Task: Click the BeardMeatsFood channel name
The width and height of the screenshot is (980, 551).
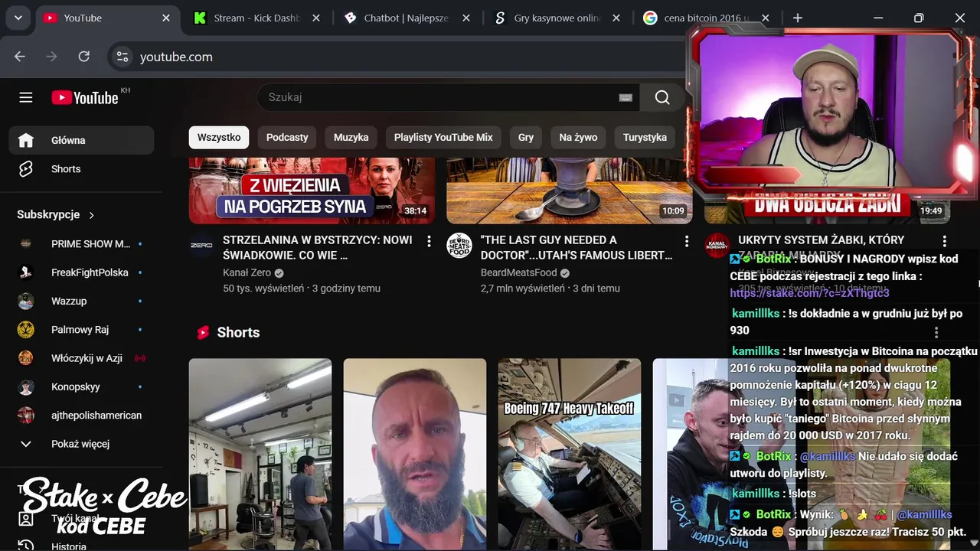Action: tap(518, 272)
